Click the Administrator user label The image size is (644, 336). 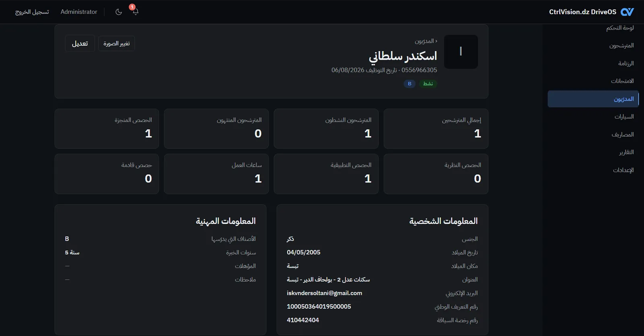pos(79,12)
